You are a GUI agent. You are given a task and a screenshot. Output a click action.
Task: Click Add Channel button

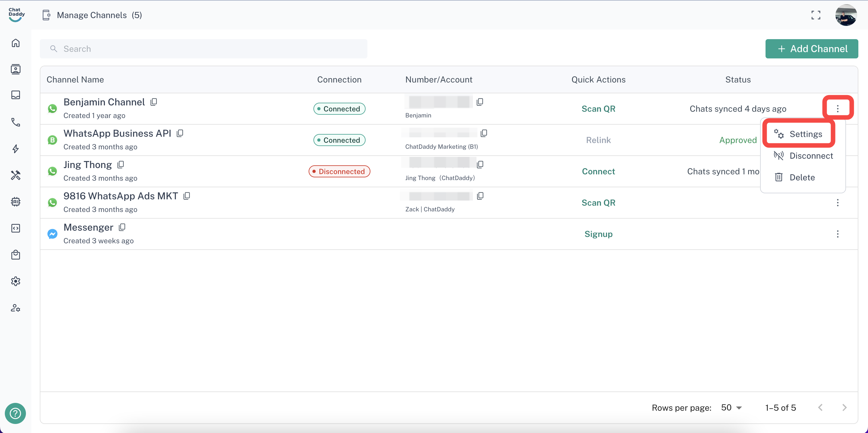811,49
